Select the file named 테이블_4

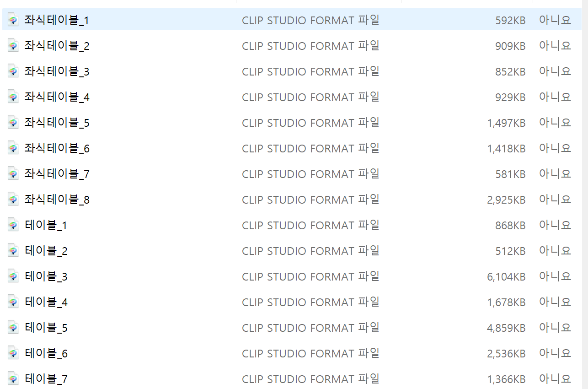tap(46, 302)
